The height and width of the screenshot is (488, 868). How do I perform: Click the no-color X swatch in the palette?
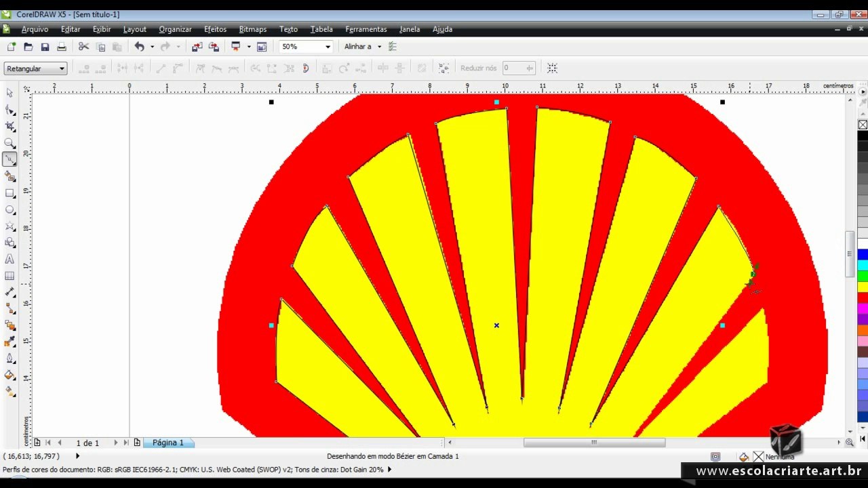point(863,125)
